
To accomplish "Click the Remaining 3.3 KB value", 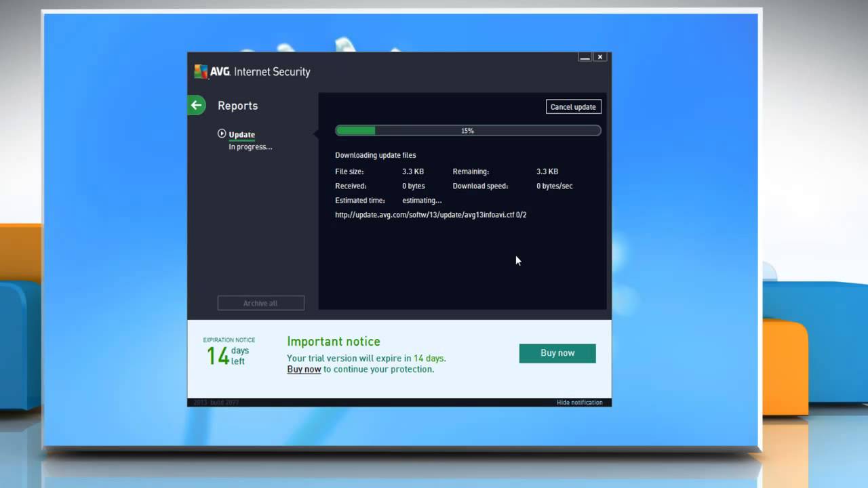I will click(x=547, y=171).
